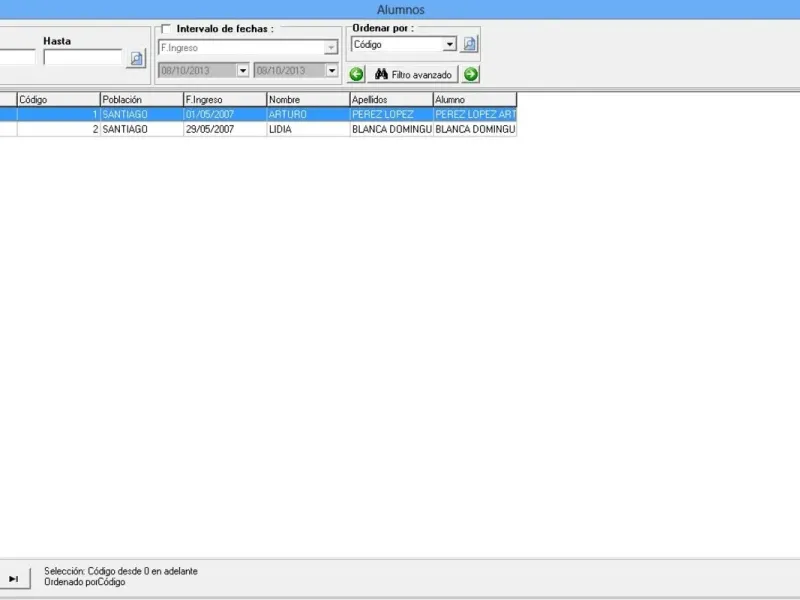800x600 pixels.
Task: Click the 01/05/2007 date cell
Action: click(225, 114)
